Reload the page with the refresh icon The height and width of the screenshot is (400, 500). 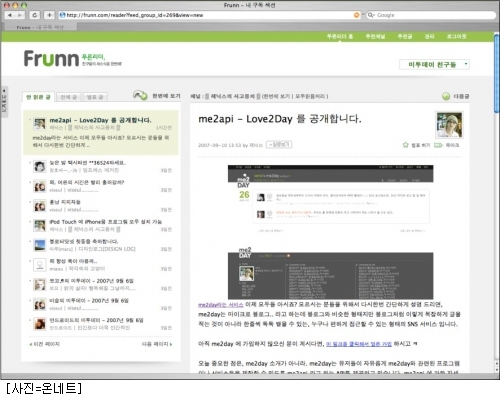pos(34,15)
